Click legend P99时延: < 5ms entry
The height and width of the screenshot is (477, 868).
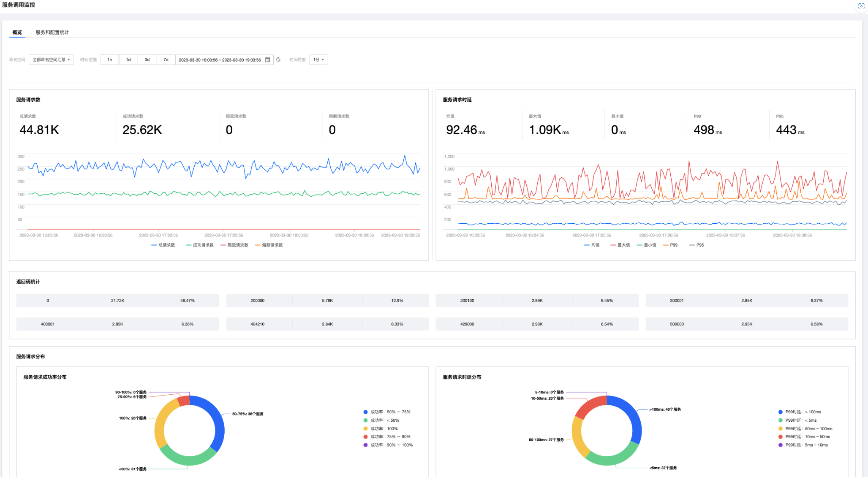(x=797, y=420)
